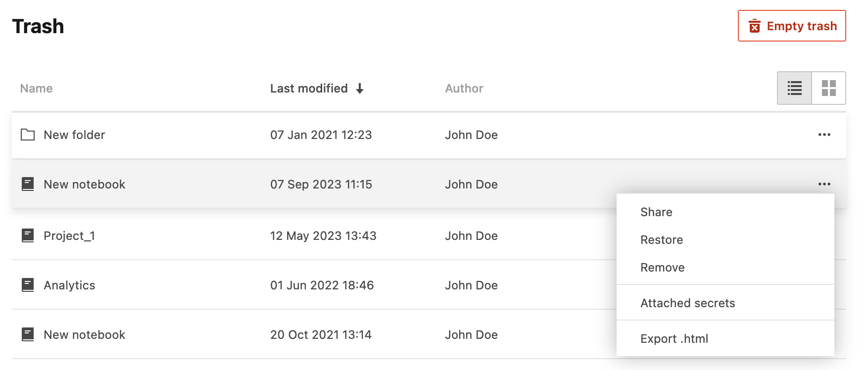Viewport: 868px width, 370px height.
Task: Click the 2021 New notebook icon
Action: click(x=28, y=334)
